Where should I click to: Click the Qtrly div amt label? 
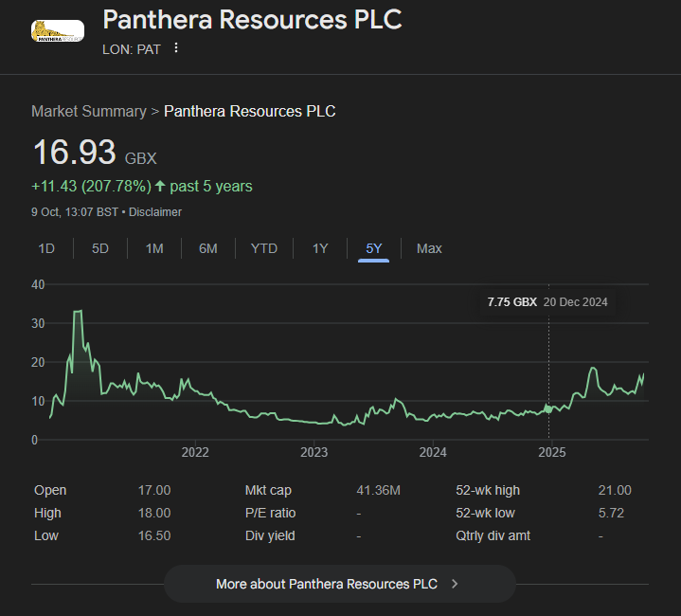(493, 535)
